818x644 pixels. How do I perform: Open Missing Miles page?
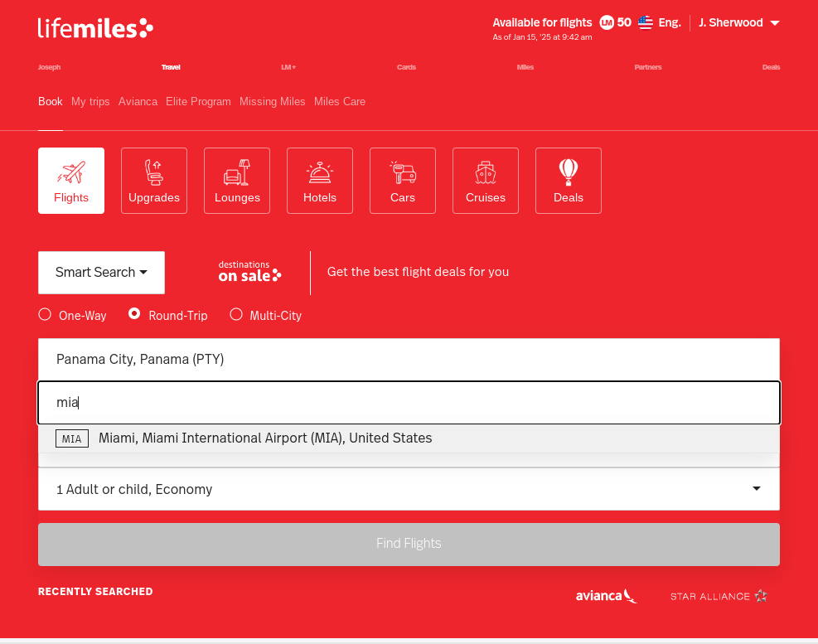coord(273,102)
